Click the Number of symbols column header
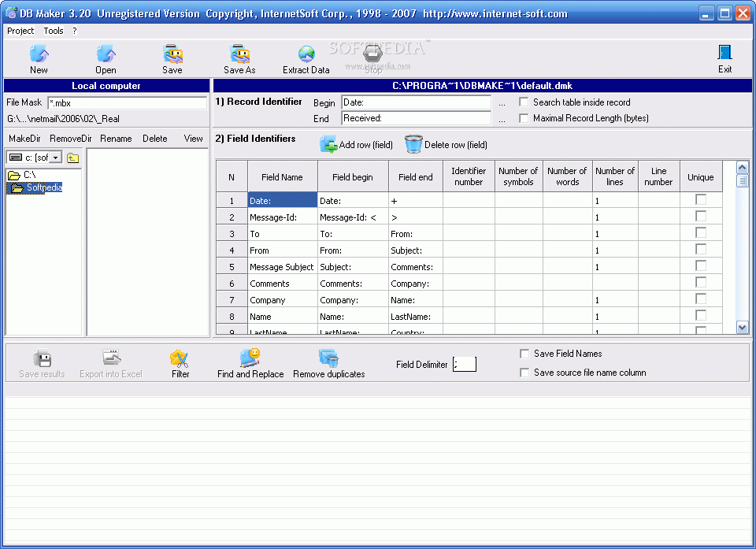756x549 pixels. point(519,176)
